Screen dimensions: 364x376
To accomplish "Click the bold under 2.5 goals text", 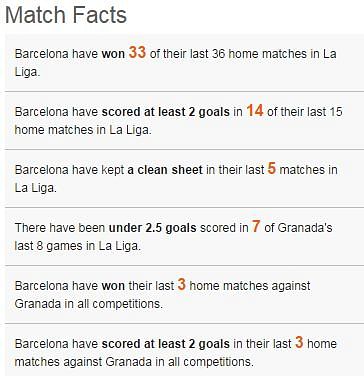I will (153, 228).
